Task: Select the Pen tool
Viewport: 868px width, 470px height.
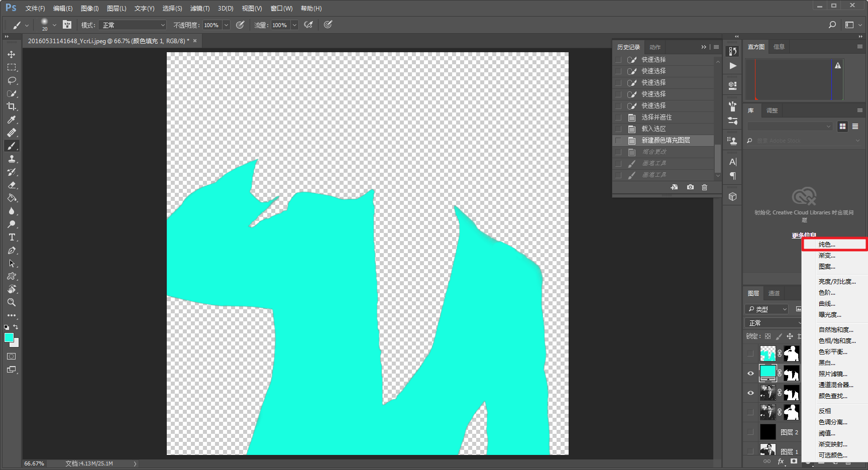Action: pos(12,250)
